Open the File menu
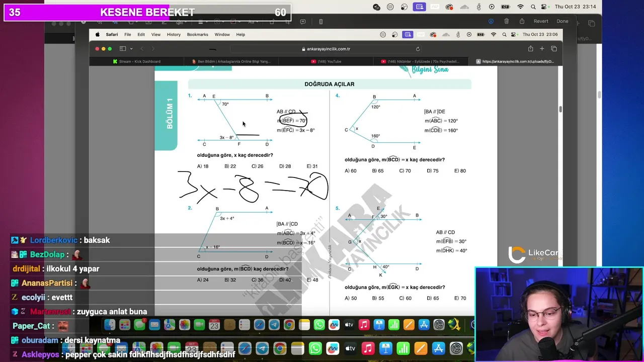644x362 pixels. point(128,35)
